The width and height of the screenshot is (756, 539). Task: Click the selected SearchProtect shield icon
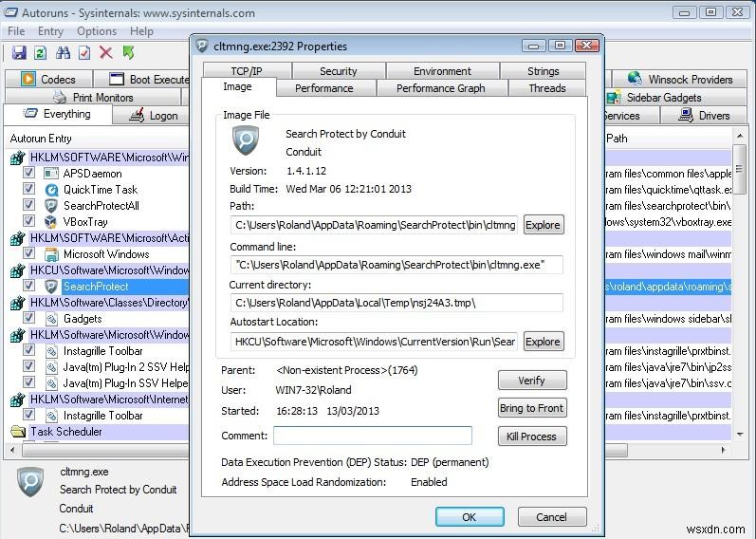51,287
